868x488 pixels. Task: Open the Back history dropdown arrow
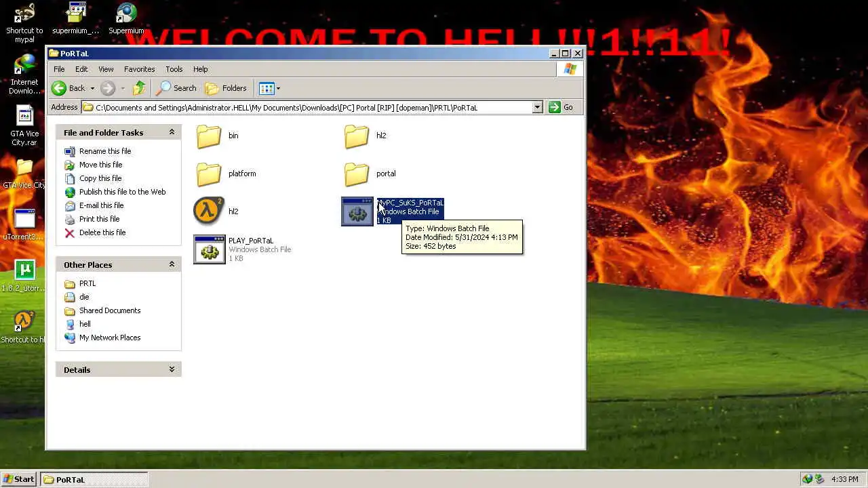92,88
